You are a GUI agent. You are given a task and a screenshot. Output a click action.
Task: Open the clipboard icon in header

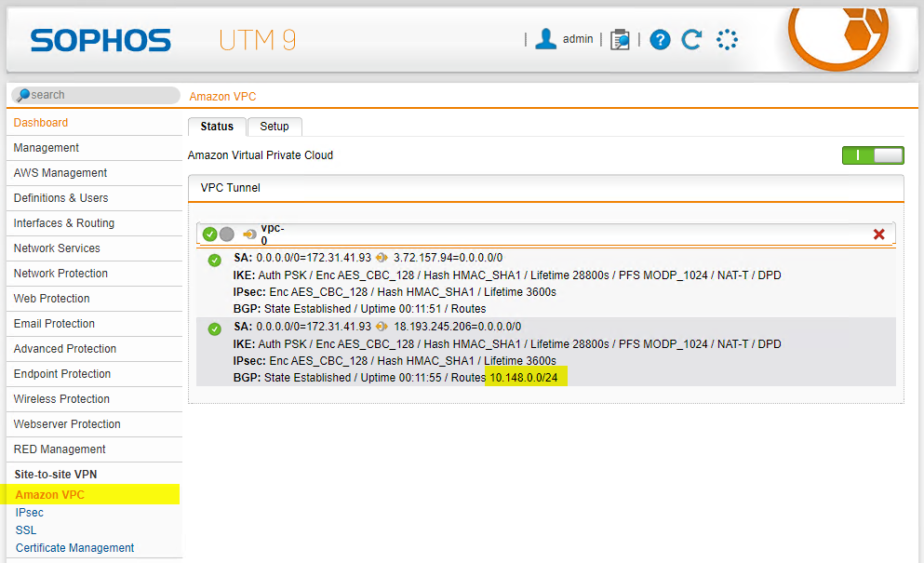620,40
